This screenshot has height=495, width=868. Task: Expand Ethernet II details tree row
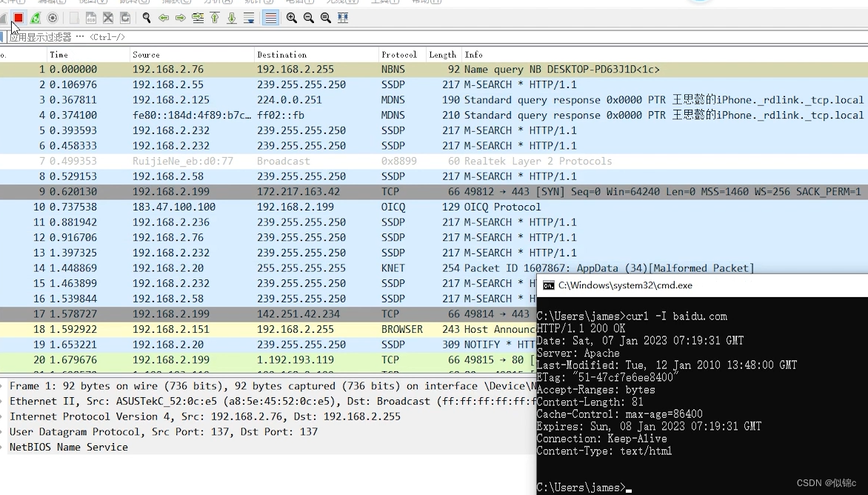[x=268, y=402]
